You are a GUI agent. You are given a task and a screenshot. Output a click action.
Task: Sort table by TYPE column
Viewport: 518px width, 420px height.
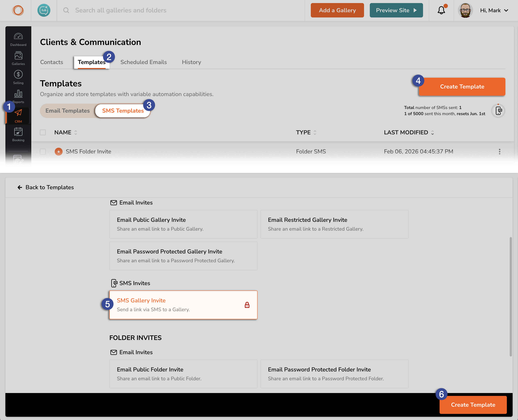pos(306,132)
